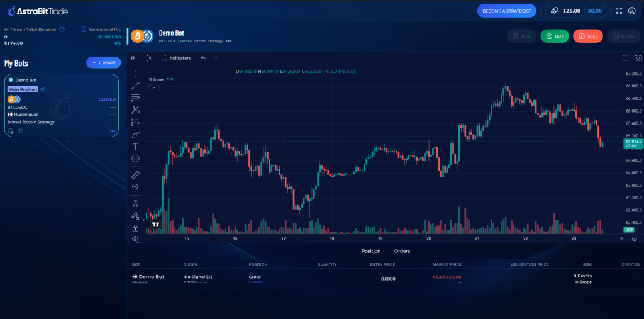Toggle eye icon on Demo Bot card
The width and height of the screenshot is (644, 319).
[x=21, y=131]
